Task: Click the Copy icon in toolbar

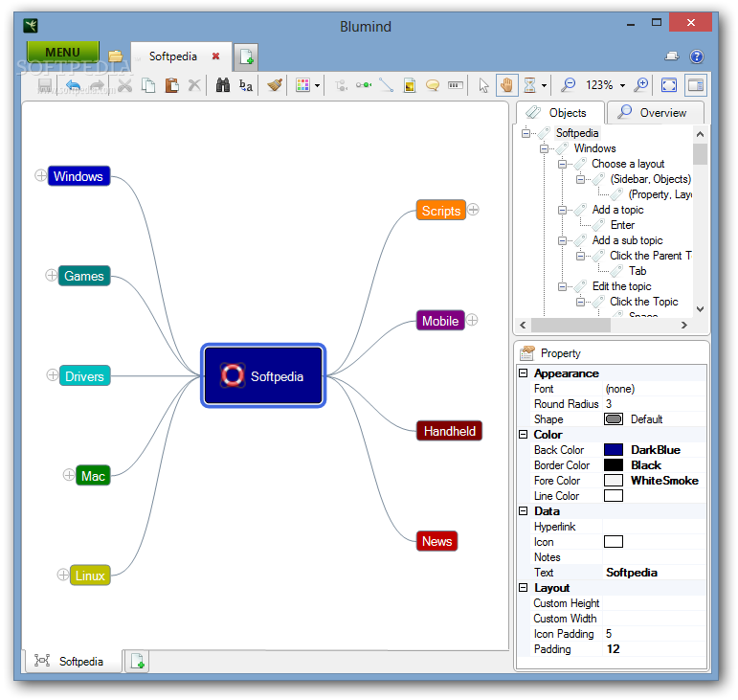Action: coord(148,85)
